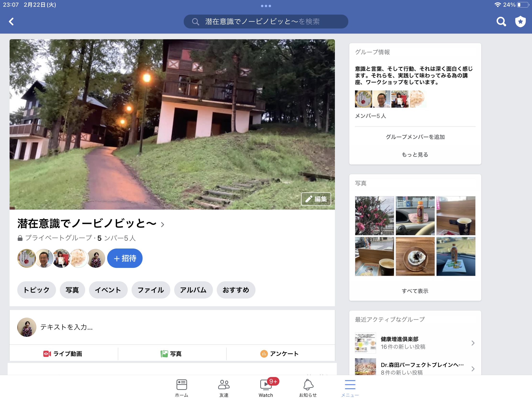Open search via magnifier icon top right

[501, 21]
